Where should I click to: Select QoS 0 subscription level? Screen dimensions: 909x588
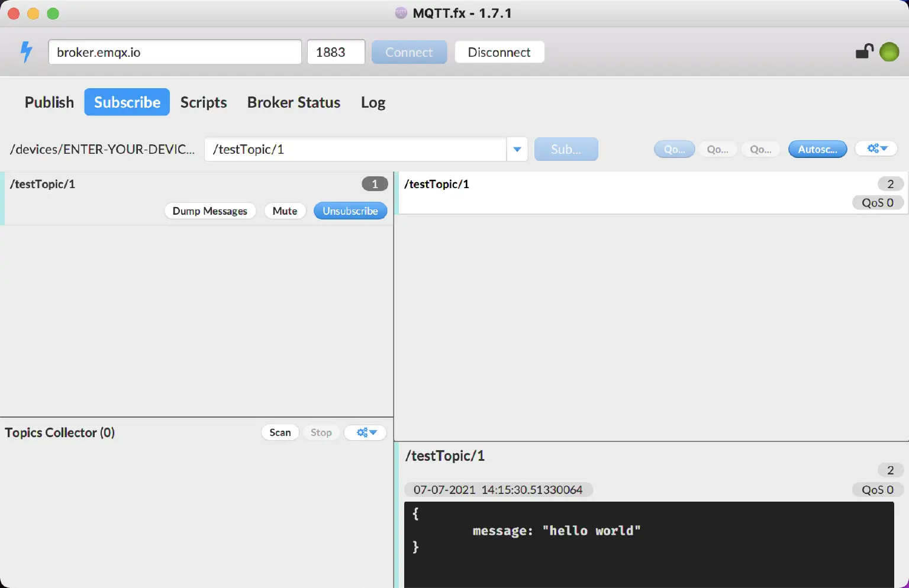[674, 149]
